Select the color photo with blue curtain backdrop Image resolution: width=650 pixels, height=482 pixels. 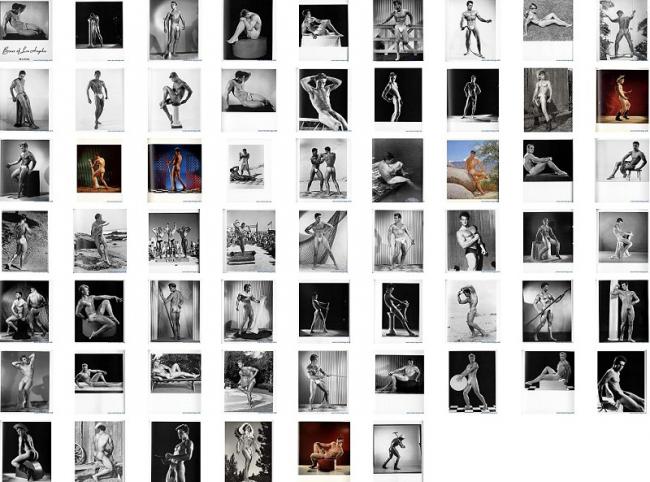tap(174, 167)
